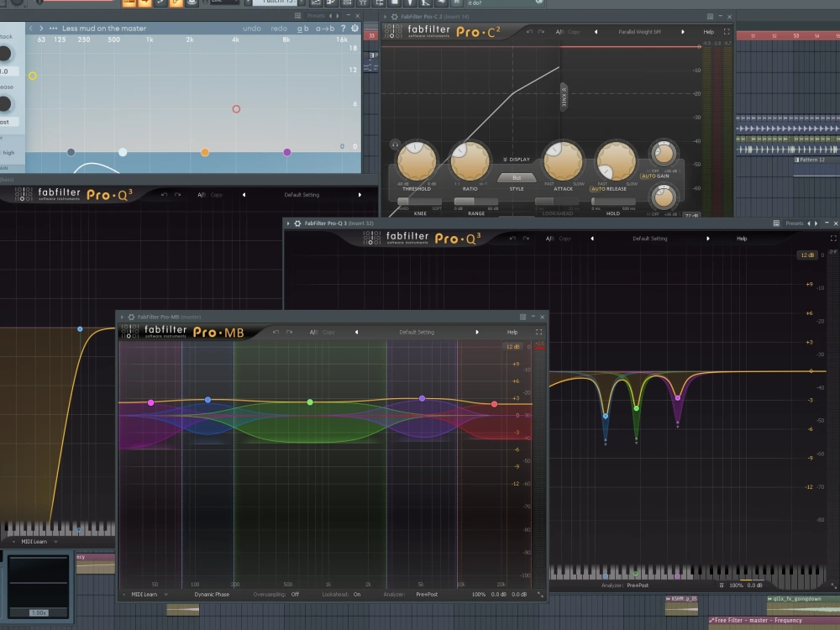The width and height of the screenshot is (840, 630).
Task: Toggle Lookahead On in Pro-MB
Action: [x=357, y=594]
